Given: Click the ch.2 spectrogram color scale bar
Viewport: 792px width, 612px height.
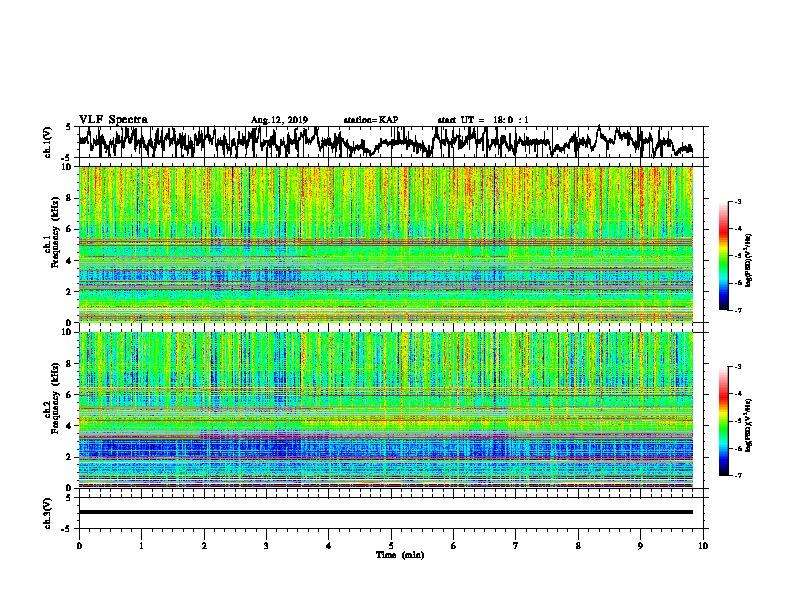Looking at the screenshot, I should point(724,421).
